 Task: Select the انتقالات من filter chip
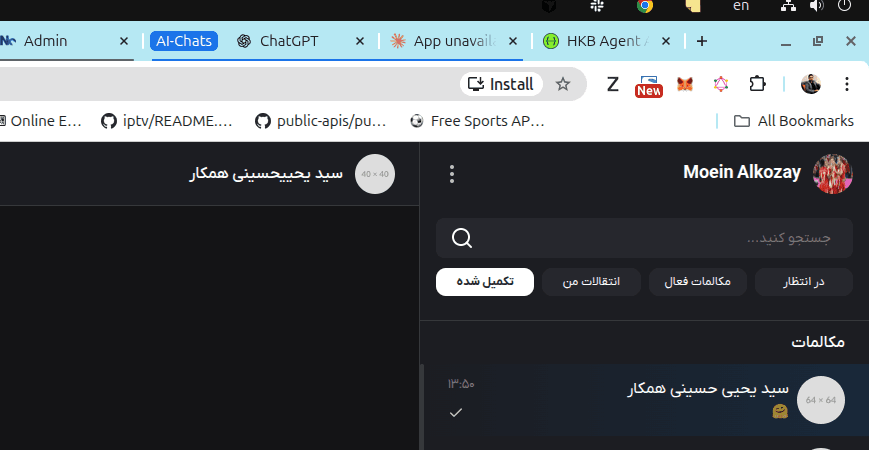pos(592,282)
